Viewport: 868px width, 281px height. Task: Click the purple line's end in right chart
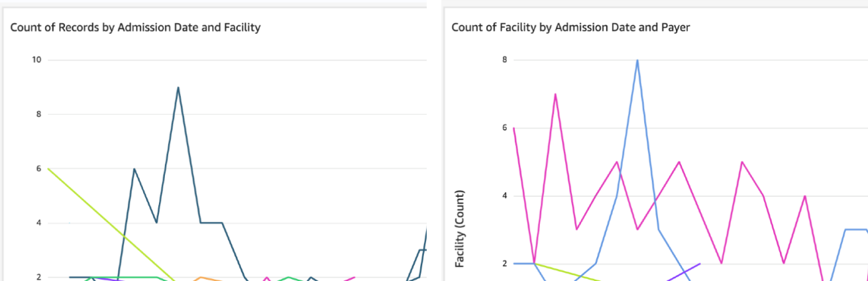pos(700,264)
